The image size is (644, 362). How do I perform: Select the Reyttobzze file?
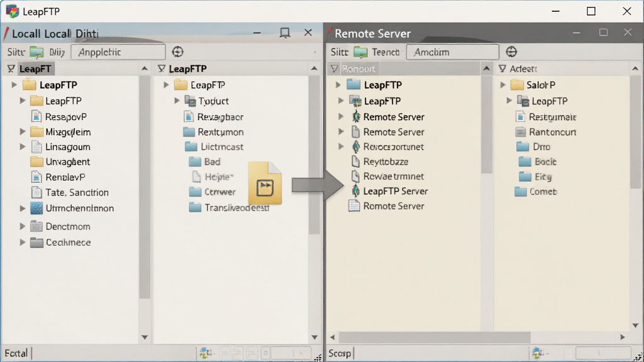380,162
